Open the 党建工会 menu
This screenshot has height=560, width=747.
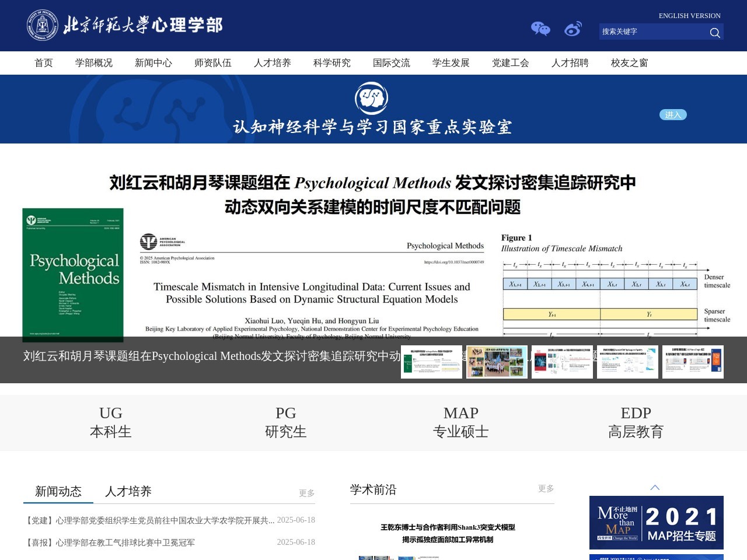click(x=511, y=63)
